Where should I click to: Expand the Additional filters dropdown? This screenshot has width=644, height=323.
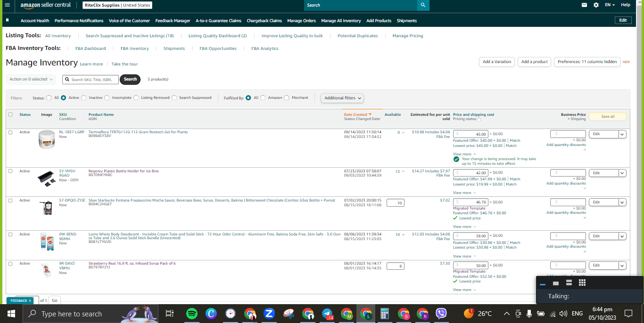pyautogui.click(x=342, y=98)
